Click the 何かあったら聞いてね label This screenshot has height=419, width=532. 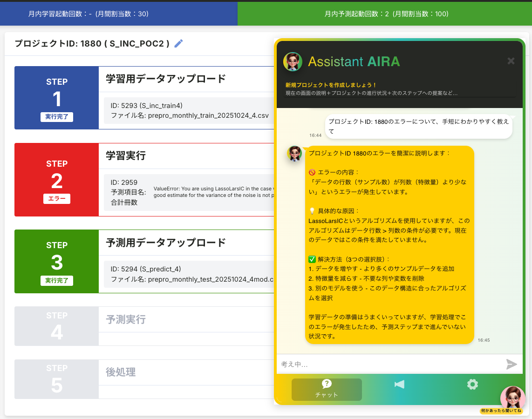(x=501, y=411)
